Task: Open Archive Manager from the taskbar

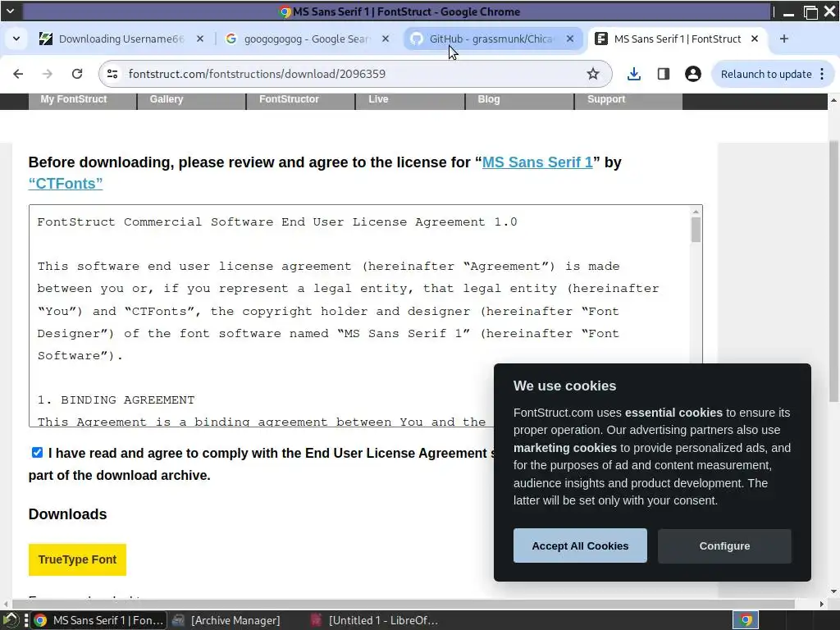Action: click(226, 620)
